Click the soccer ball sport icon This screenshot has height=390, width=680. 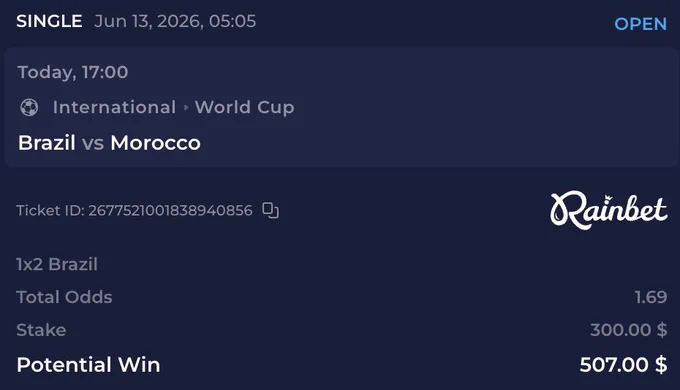29,107
